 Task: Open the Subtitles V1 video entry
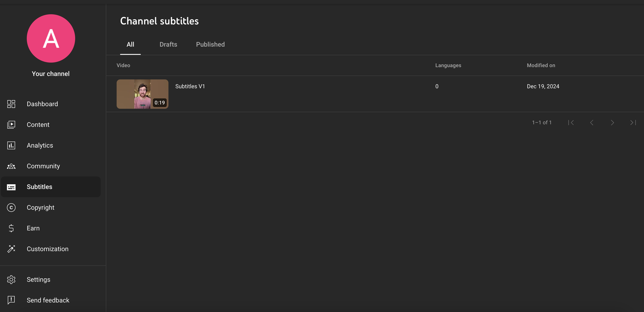[x=190, y=86]
